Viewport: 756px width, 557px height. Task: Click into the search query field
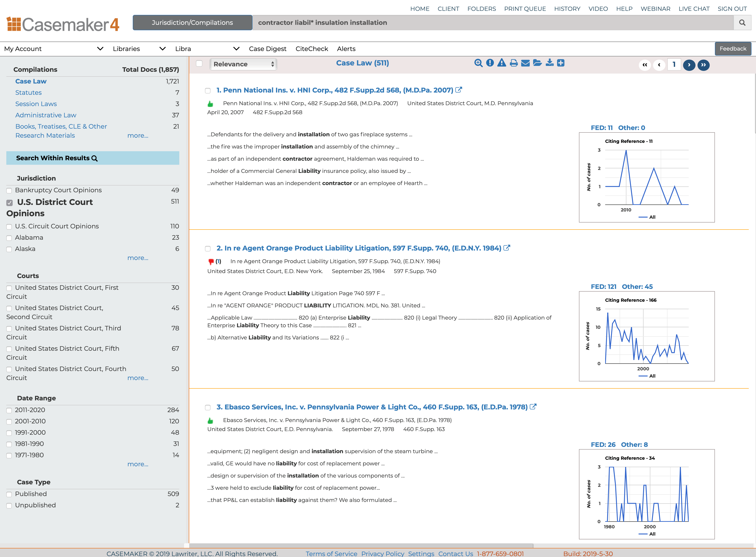point(493,23)
